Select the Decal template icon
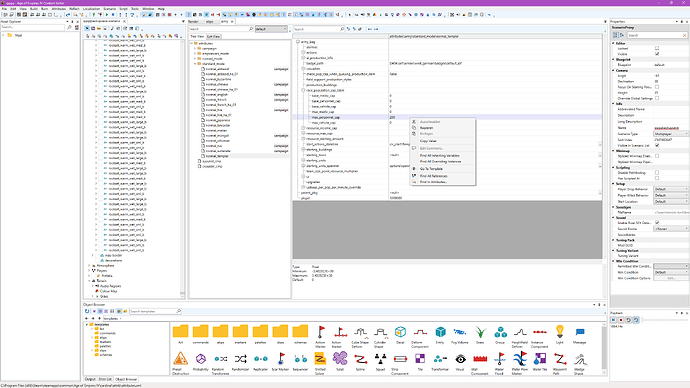The image size is (690, 388). 400,332
